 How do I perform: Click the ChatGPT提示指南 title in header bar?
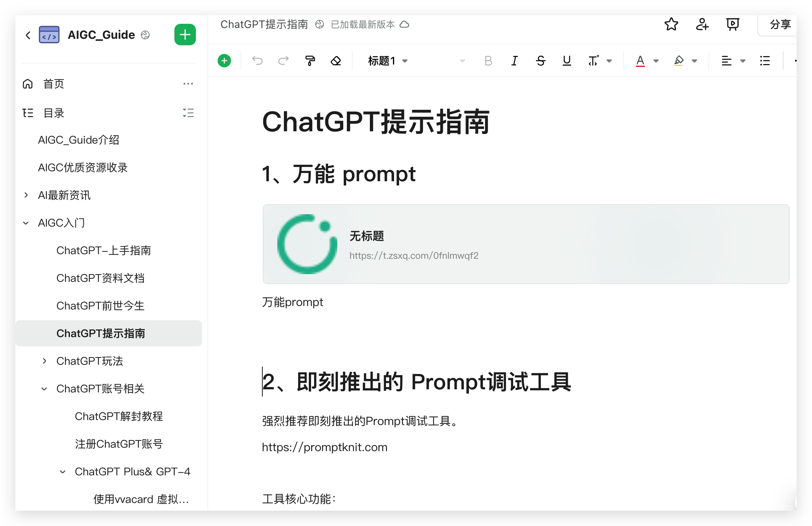point(264,25)
